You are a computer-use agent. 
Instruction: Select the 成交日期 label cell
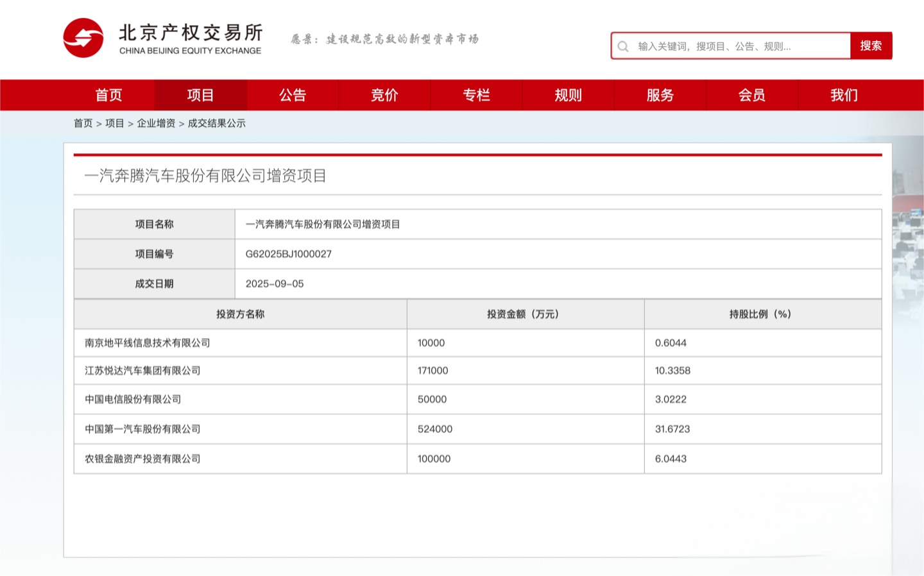[155, 284]
